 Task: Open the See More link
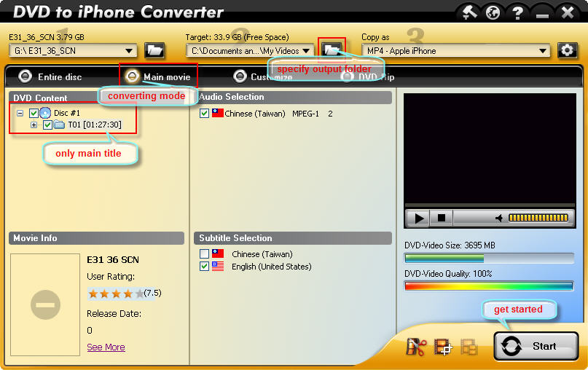click(x=106, y=347)
